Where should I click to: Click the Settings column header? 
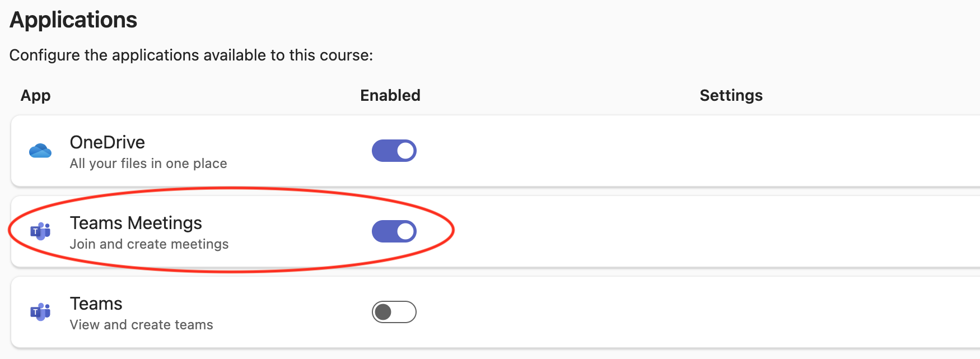click(731, 96)
